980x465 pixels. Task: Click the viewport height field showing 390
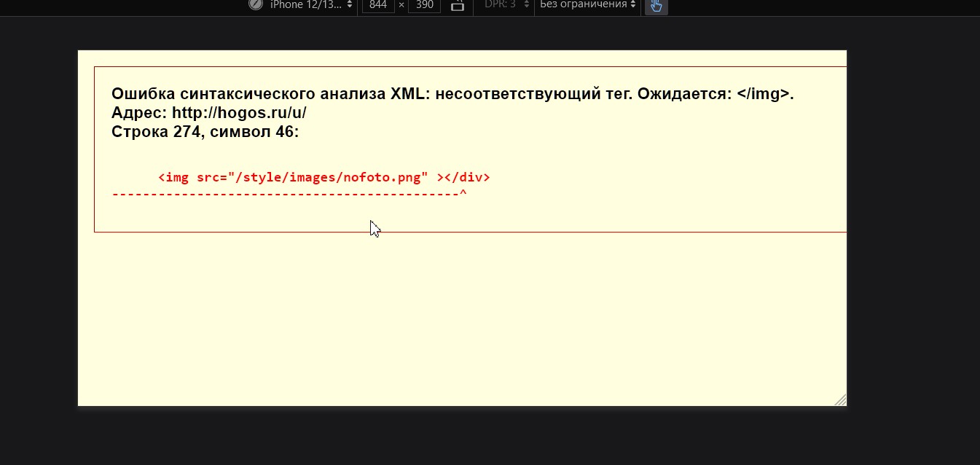point(424,5)
